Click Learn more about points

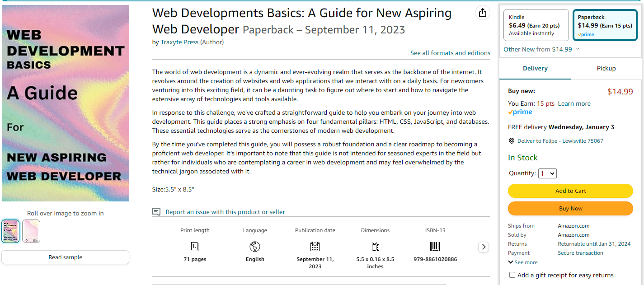(x=574, y=103)
